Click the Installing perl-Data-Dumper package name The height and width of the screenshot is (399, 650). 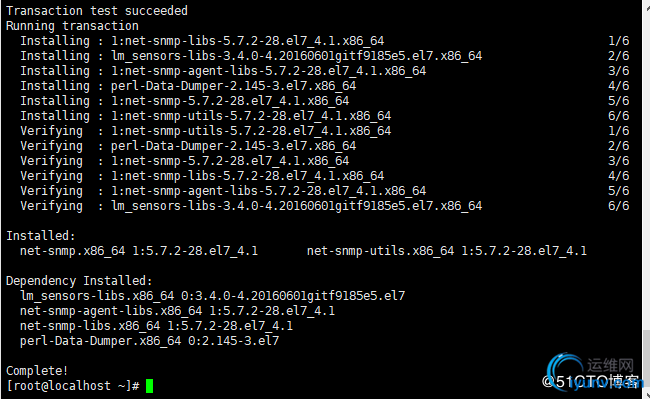(233, 86)
